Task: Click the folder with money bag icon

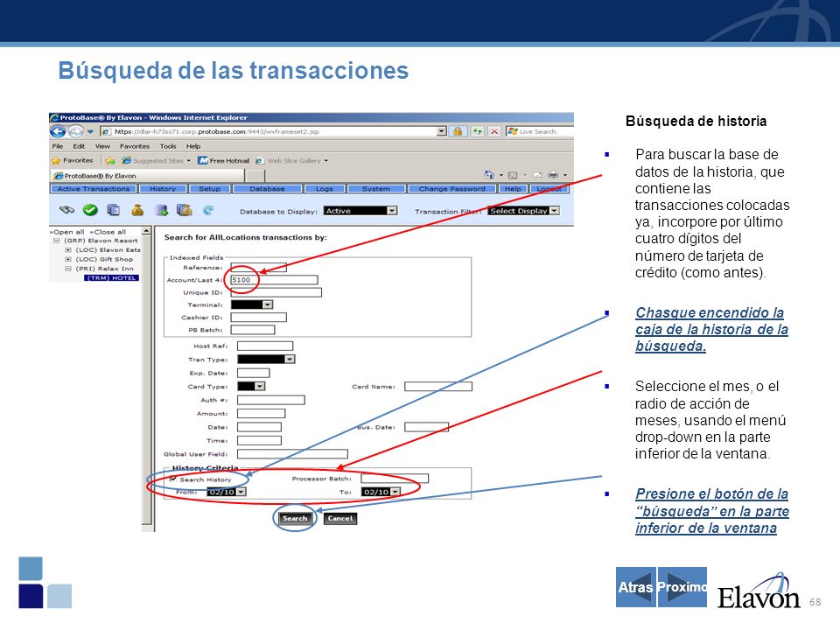Action: click(185, 210)
